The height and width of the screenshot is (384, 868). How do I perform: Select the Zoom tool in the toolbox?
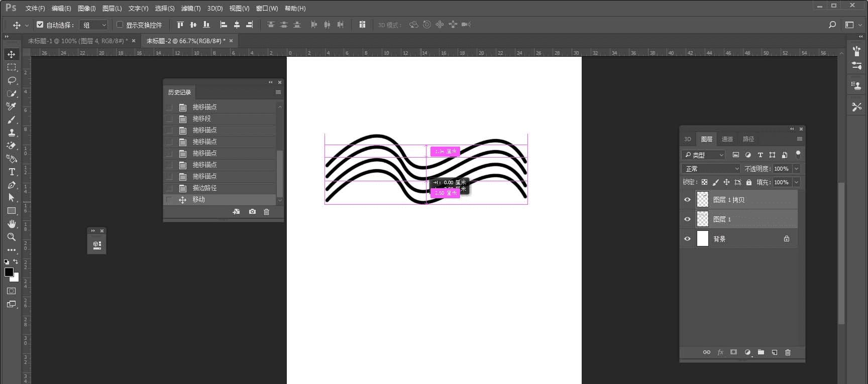tap(12, 237)
